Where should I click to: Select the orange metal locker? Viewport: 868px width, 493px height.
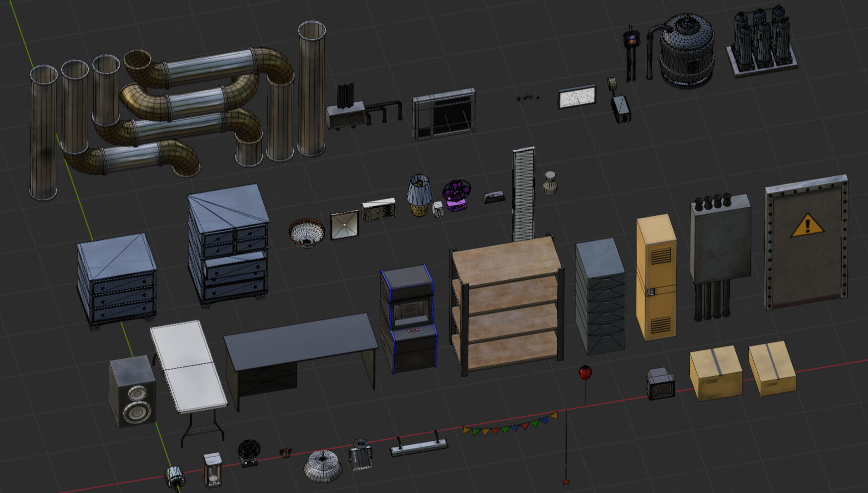point(656,277)
